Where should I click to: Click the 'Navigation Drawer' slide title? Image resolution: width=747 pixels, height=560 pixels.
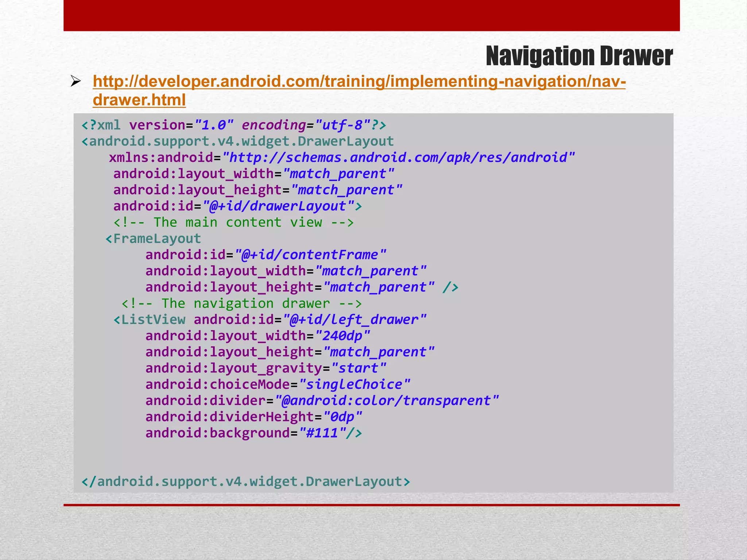pyautogui.click(x=579, y=56)
